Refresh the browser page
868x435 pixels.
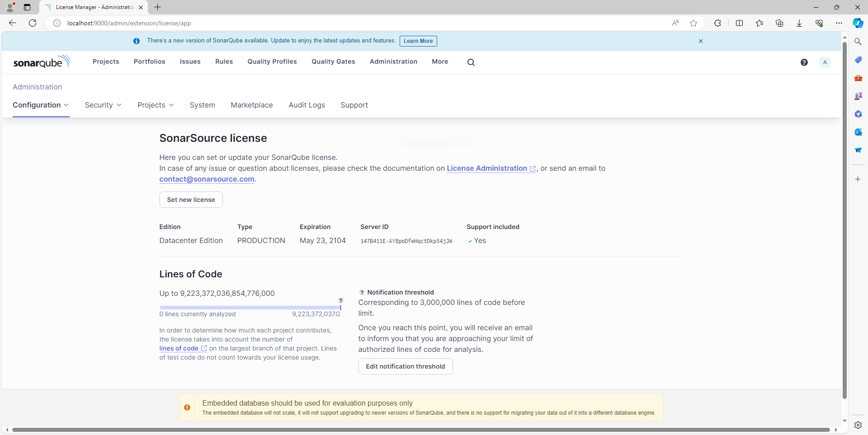click(33, 23)
